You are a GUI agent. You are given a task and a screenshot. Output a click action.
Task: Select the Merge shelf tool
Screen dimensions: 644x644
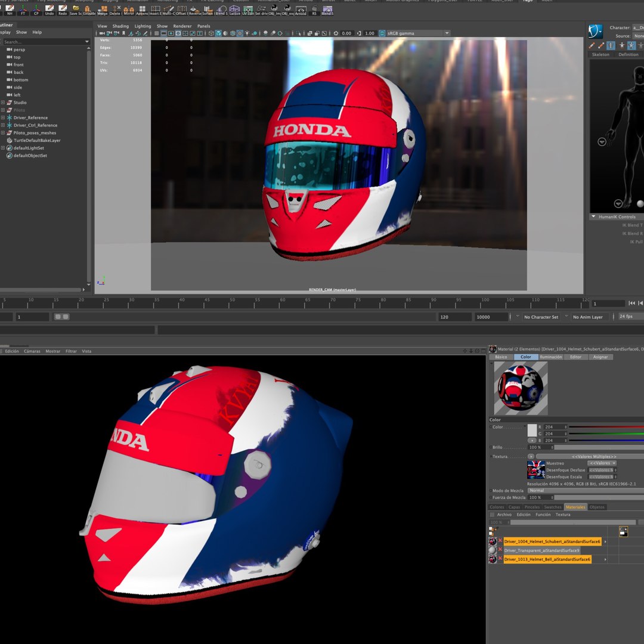[x=103, y=10]
